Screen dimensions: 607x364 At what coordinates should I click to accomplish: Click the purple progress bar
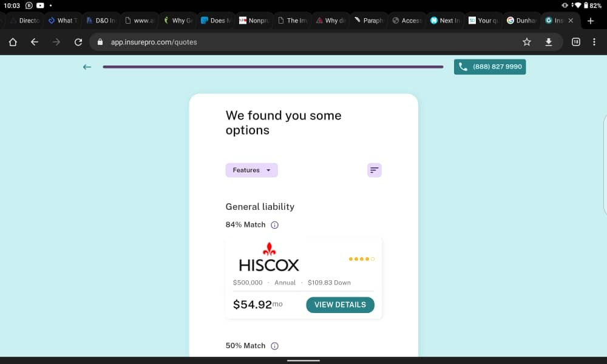click(273, 67)
